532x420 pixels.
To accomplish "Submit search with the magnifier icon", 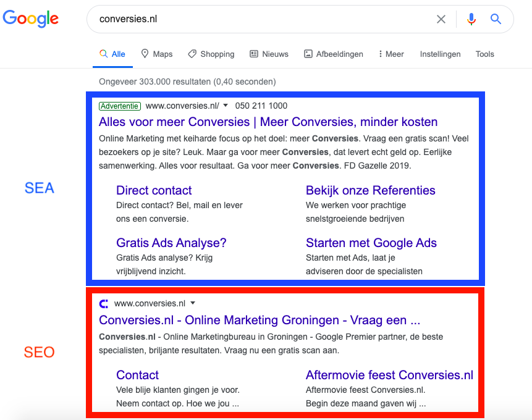I will coord(496,19).
